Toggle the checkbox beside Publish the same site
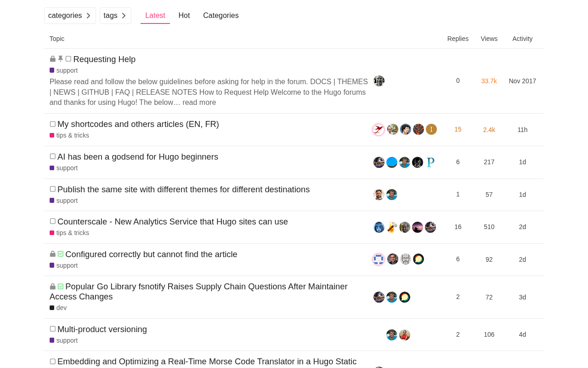 pos(53,189)
